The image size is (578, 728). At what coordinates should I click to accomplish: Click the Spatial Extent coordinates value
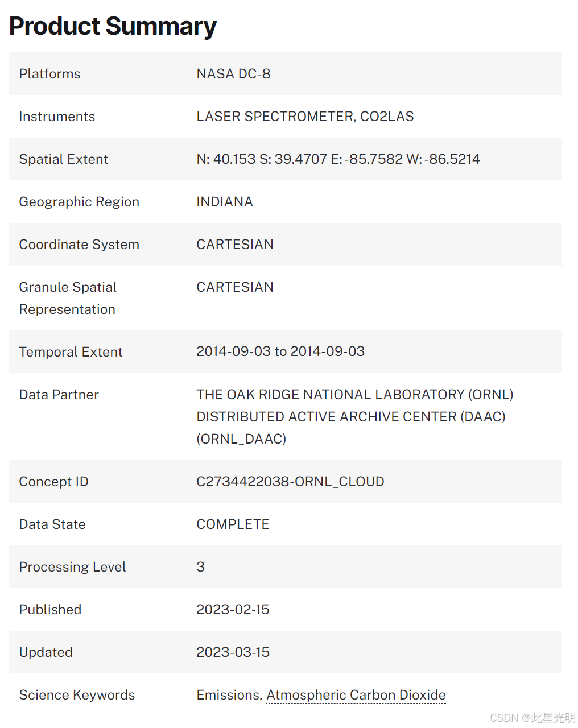click(x=338, y=159)
